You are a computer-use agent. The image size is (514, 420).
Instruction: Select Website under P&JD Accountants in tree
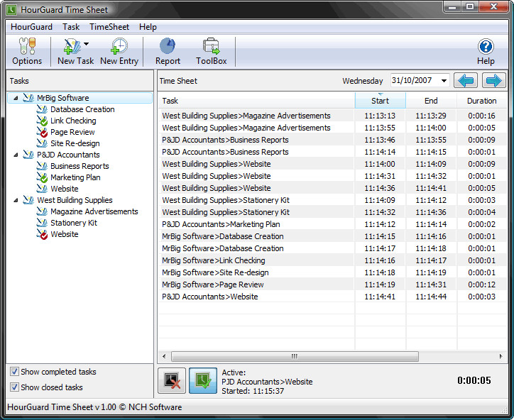click(64, 189)
